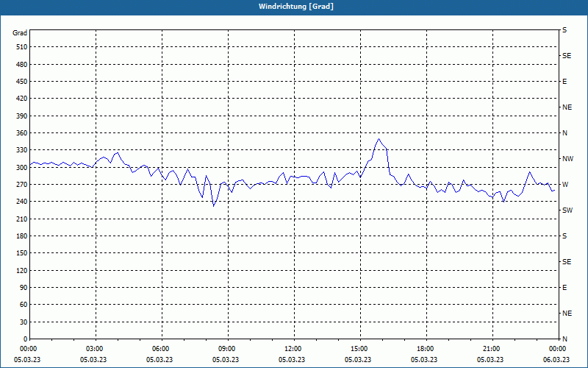Select the 390 y-axis value
The height and width of the screenshot is (368, 588).
[x=22, y=116]
